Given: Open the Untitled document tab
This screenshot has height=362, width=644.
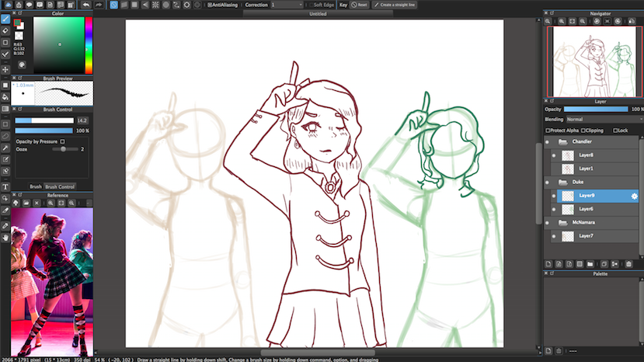Looking at the screenshot, I should (x=318, y=14).
